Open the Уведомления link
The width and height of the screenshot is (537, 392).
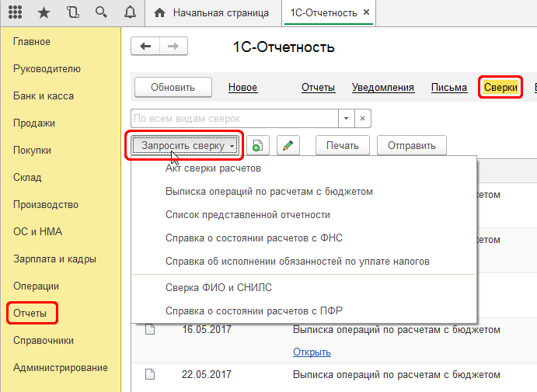383,88
